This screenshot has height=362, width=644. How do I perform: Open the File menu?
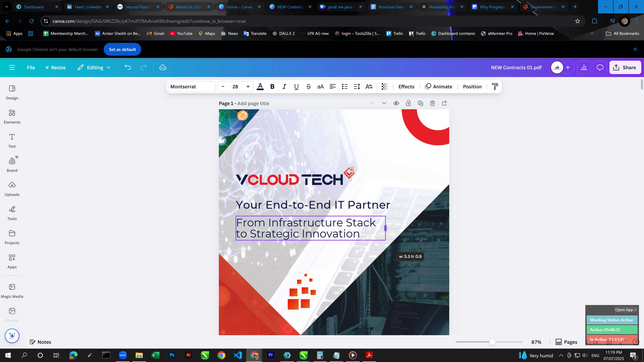click(x=31, y=67)
